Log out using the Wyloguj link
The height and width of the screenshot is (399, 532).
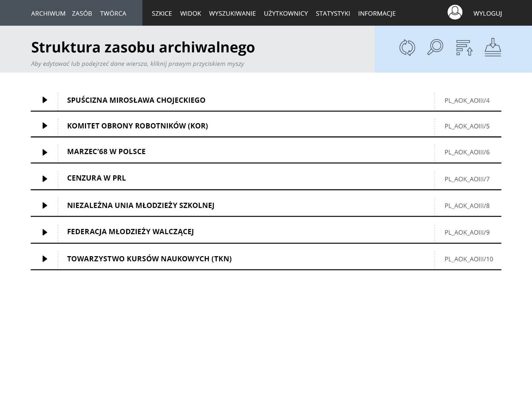click(488, 14)
